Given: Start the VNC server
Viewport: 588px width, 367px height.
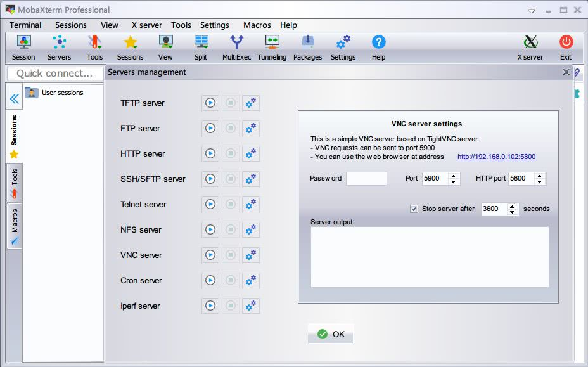Looking at the screenshot, I should (210, 255).
